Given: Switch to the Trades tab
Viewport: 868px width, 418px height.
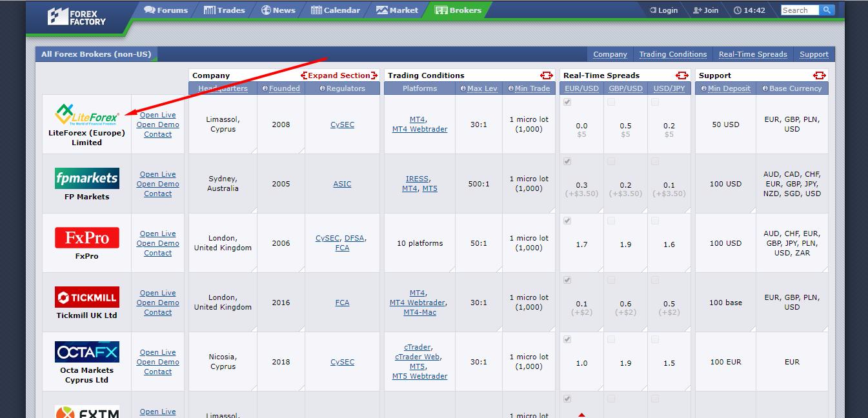Looking at the screenshot, I should click(x=224, y=10).
